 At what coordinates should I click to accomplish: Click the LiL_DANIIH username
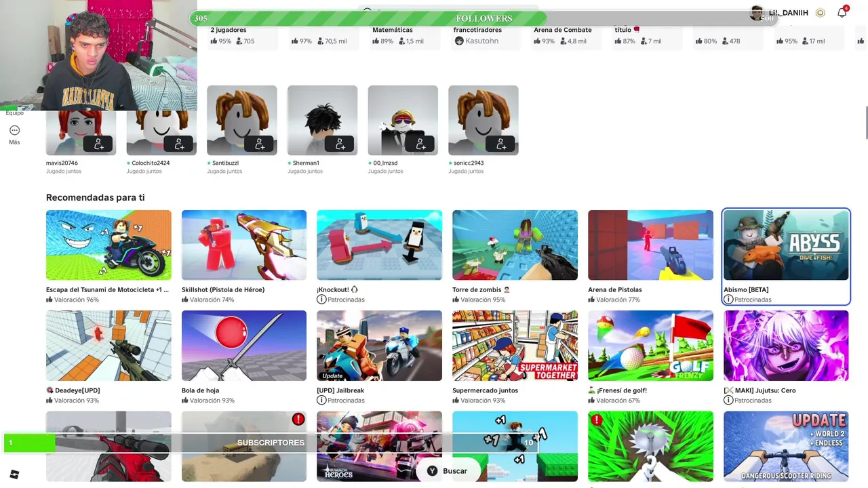coord(788,13)
